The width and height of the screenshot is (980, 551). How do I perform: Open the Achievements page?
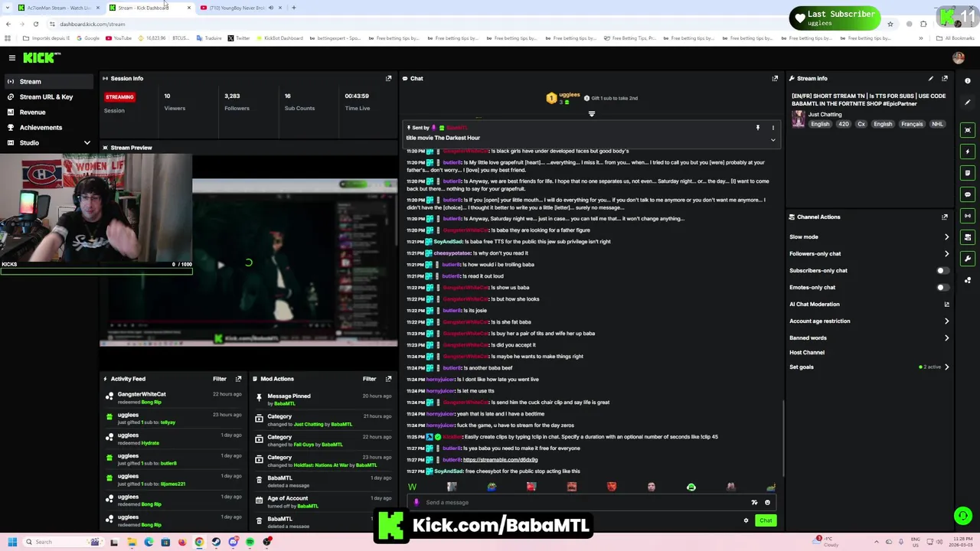tap(41, 127)
